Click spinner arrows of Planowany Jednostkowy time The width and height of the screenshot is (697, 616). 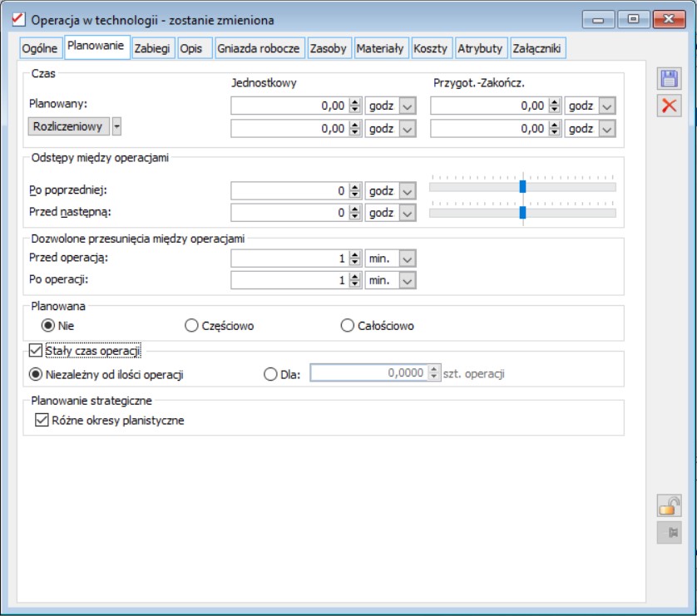354,106
